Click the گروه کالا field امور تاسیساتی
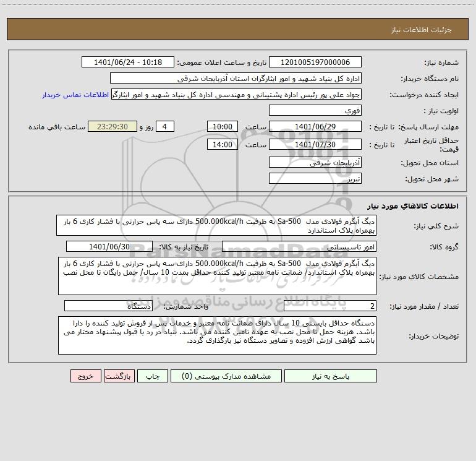 pyautogui.click(x=299, y=246)
